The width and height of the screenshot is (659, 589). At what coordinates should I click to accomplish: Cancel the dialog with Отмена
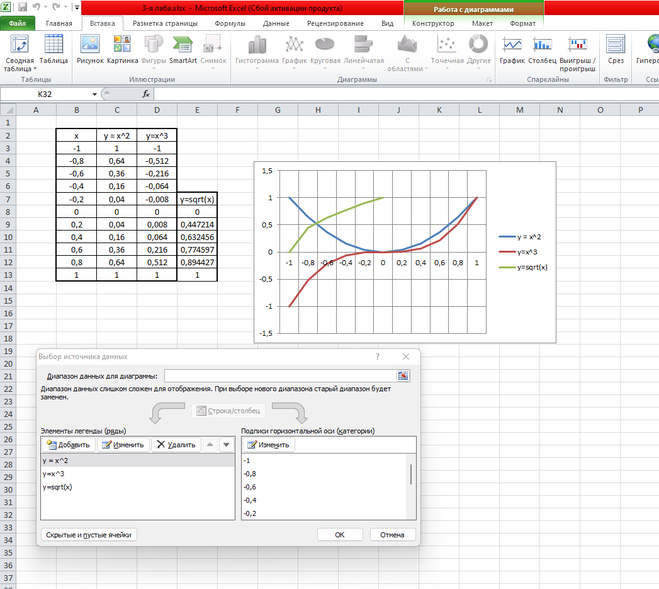point(392,535)
